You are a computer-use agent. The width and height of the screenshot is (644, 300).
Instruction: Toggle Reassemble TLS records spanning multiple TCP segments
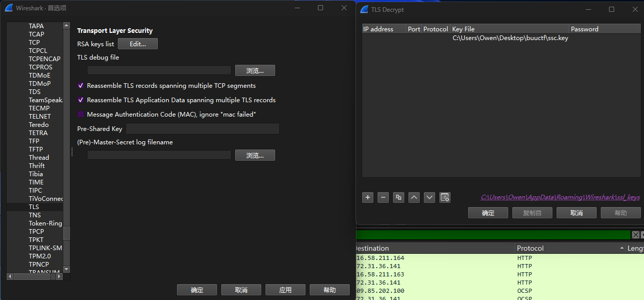click(x=81, y=86)
